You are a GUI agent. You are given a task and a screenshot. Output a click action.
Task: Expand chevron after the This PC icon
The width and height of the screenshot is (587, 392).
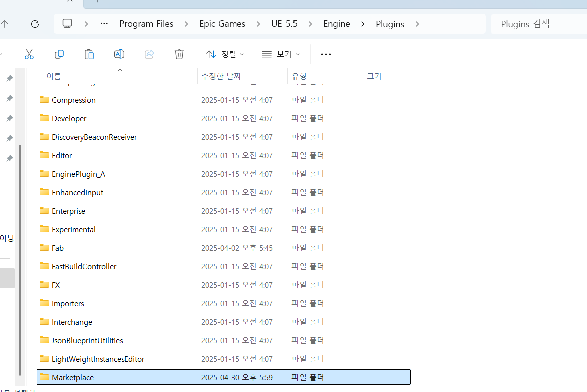pyautogui.click(x=86, y=24)
